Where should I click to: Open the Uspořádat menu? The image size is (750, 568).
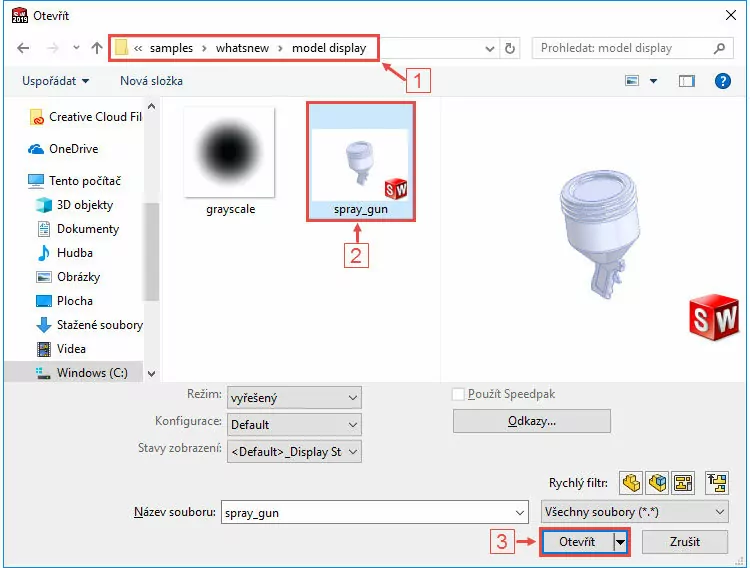coord(55,81)
